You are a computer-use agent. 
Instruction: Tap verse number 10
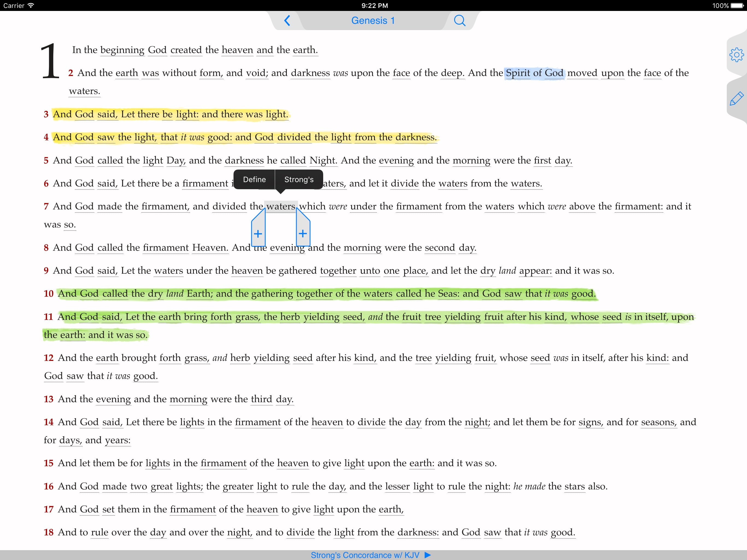(x=49, y=293)
